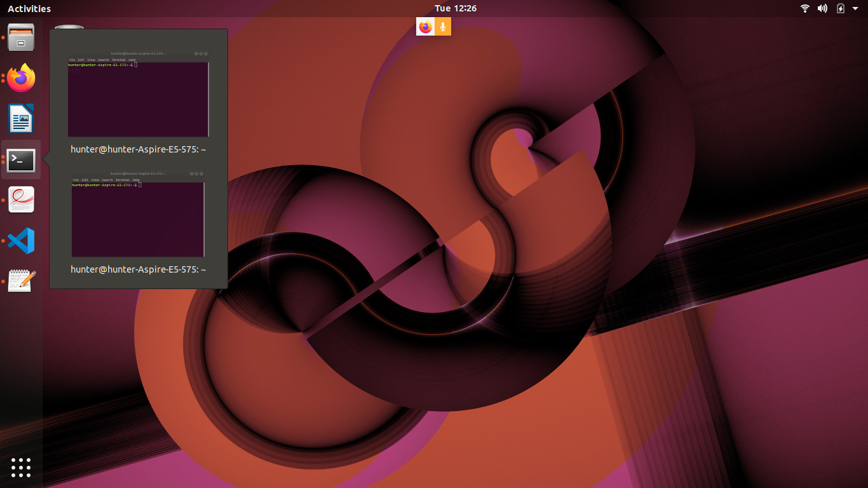Open LibreOffice Writer from the dock
Screen dimensions: 868x488
[x=21, y=119]
